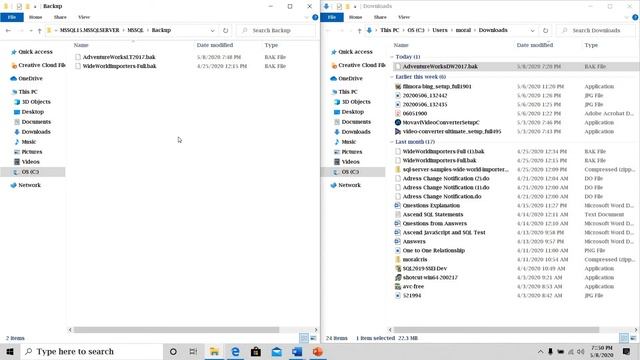Open Share tab in Backup window
640x360 pixels.
[60, 17]
